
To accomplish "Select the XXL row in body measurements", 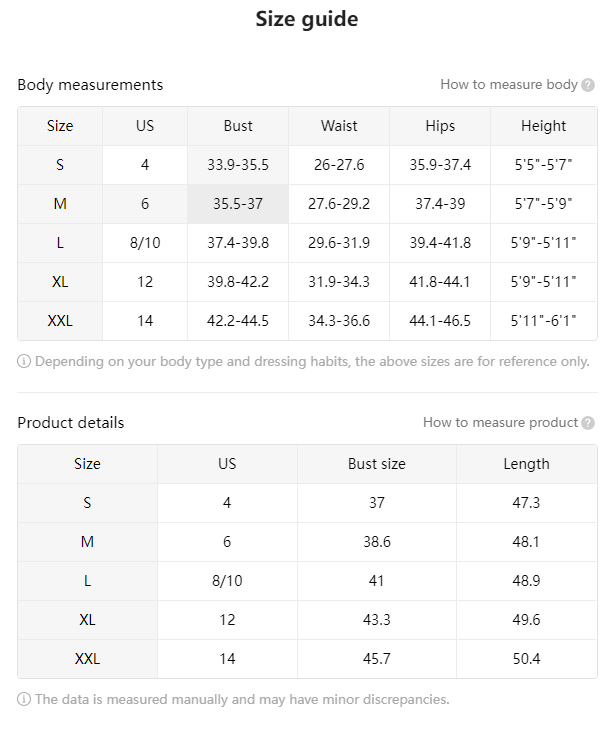I will pyautogui.click(x=307, y=321).
